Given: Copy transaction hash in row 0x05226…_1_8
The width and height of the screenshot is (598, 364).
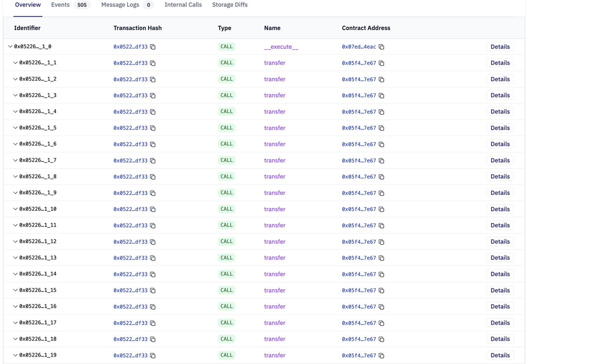Looking at the screenshot, I should (x=153, y=177).
